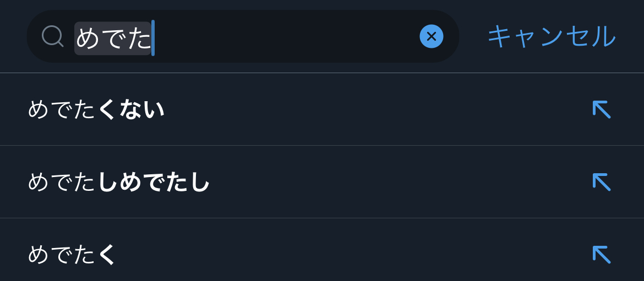This screenshot has width=644, height=281.
Task: Cancel the search using キャンセル
Action: pyautogui.click(x=552, y=36)
